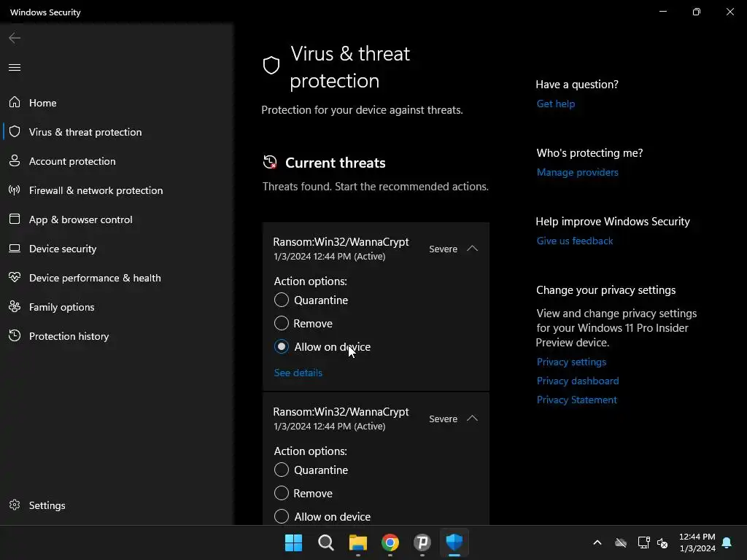Click the back arrow icon
This screenshot has width=747, height=560.
click(15, 38)
